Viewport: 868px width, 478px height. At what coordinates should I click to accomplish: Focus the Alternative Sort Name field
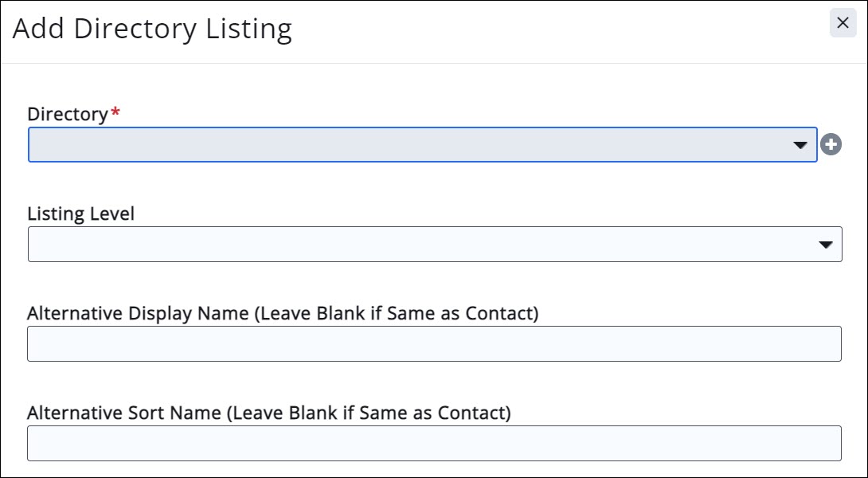pos(434,443)
